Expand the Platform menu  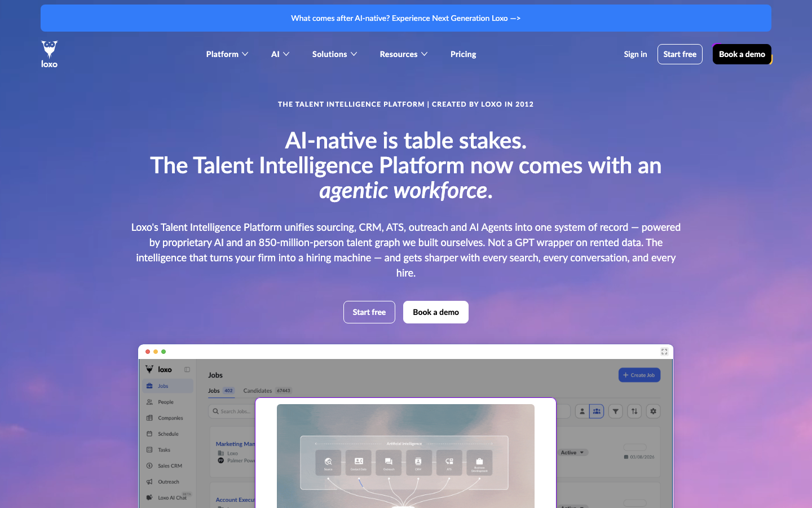[227, 54]
